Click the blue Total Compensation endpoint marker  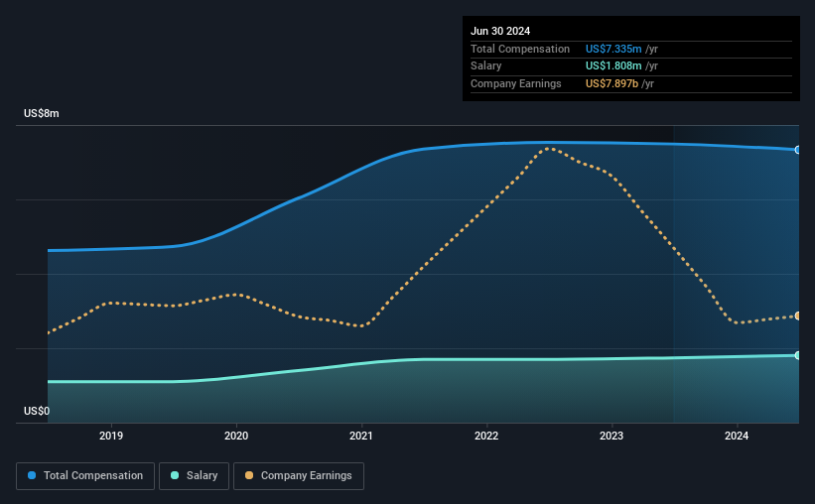click(x=798, y=150)
